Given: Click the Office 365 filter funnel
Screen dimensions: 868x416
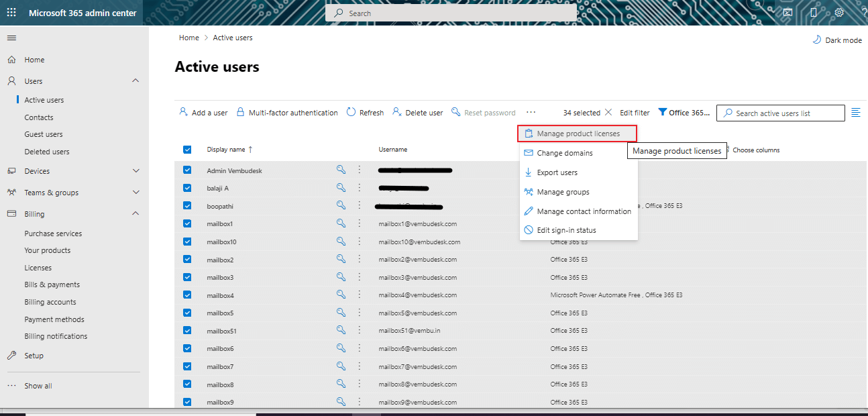Looking at the screenshot, I should pyautogui.click(x=663, y=113).
